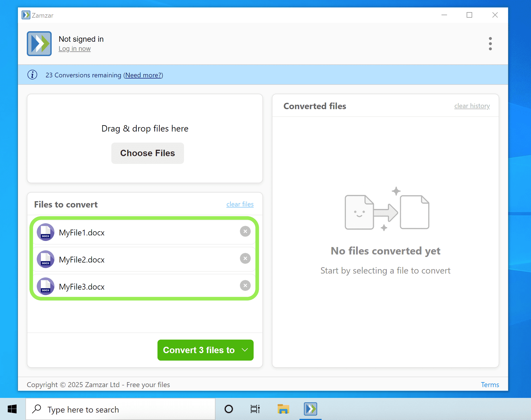Click the Zamzar logo in the title bar
Image resolution: width=531 pixels, height=420 pixels.
point(26,15)
